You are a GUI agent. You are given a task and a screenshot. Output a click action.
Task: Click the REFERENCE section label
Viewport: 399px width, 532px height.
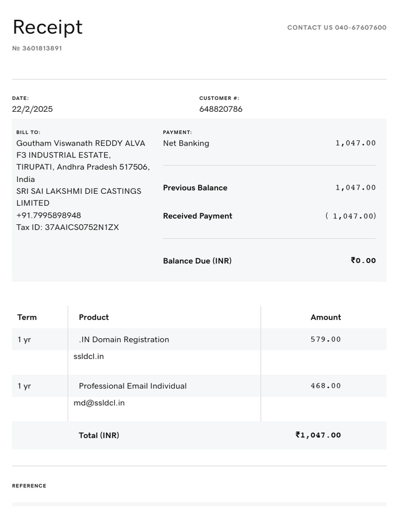[x=29, y=486]
